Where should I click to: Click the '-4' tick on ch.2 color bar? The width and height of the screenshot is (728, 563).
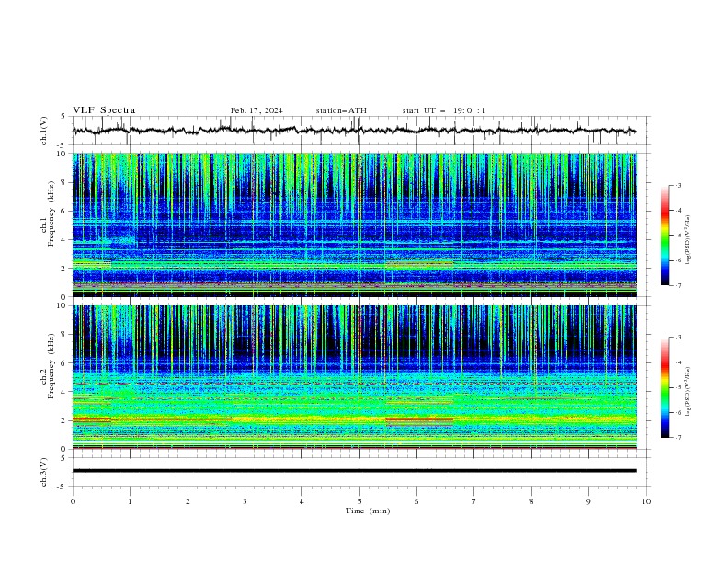coord(678,362)
